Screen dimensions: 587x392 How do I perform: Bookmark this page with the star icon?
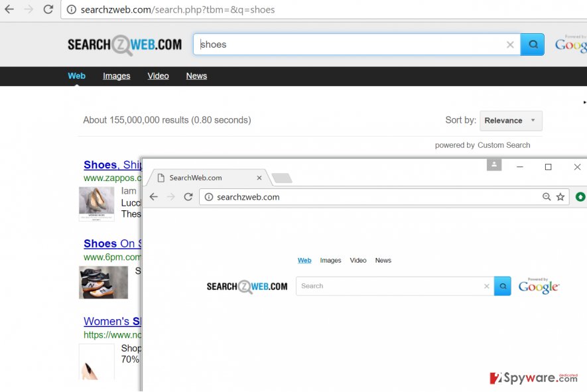coord(560,197)
